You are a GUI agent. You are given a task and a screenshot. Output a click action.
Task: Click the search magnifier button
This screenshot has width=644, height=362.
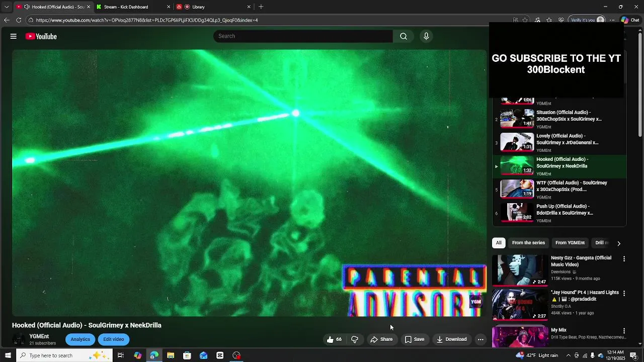(404, 36)
